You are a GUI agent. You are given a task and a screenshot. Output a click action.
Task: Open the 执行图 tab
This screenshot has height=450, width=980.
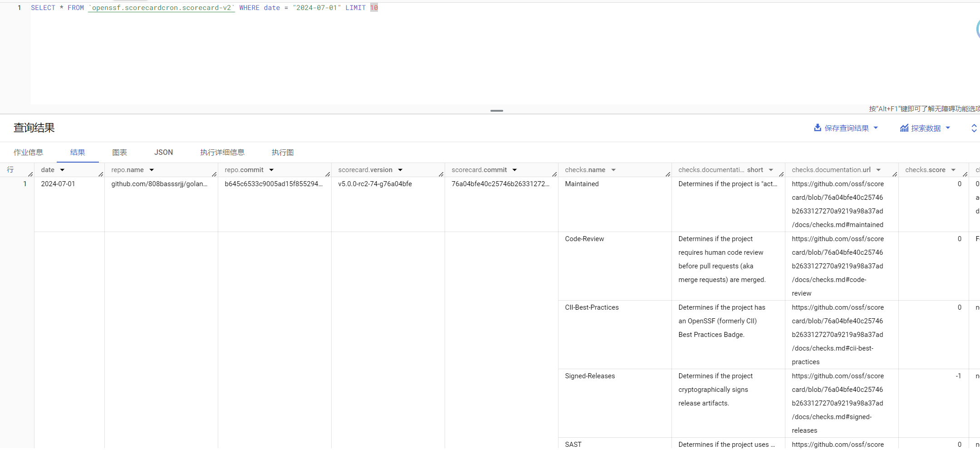283,152
